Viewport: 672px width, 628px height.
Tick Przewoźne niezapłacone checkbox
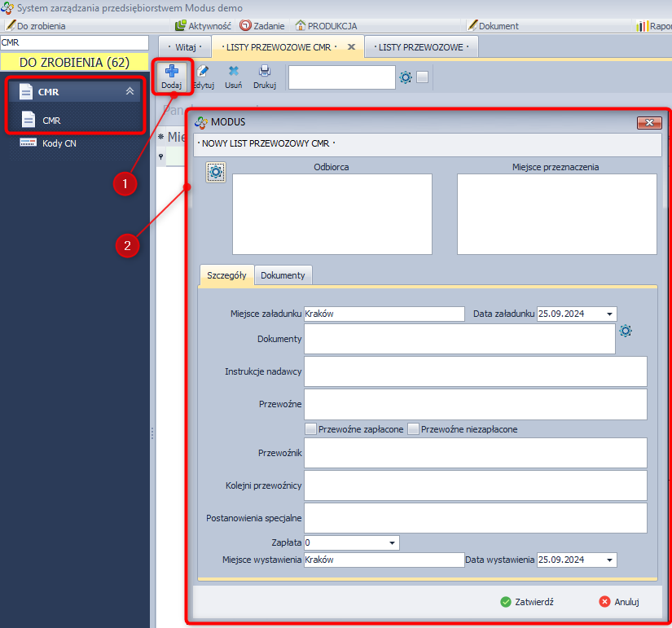[x=413, y=429]
